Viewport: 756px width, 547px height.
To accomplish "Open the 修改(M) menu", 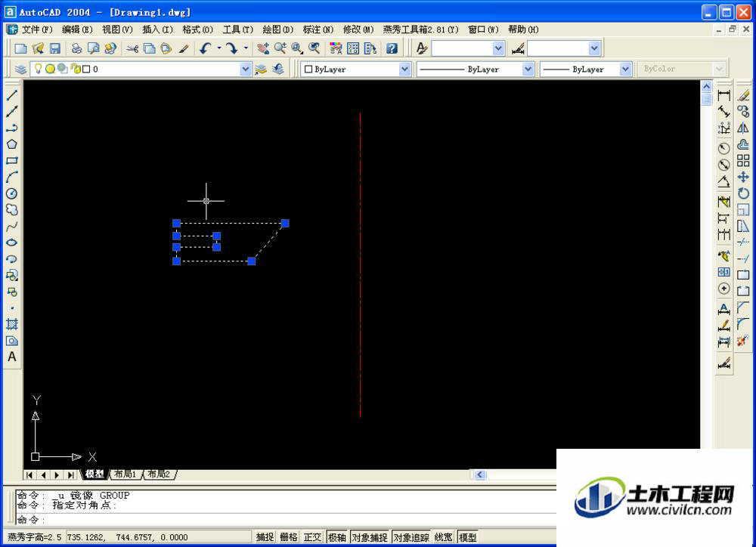I will [358, 29].
